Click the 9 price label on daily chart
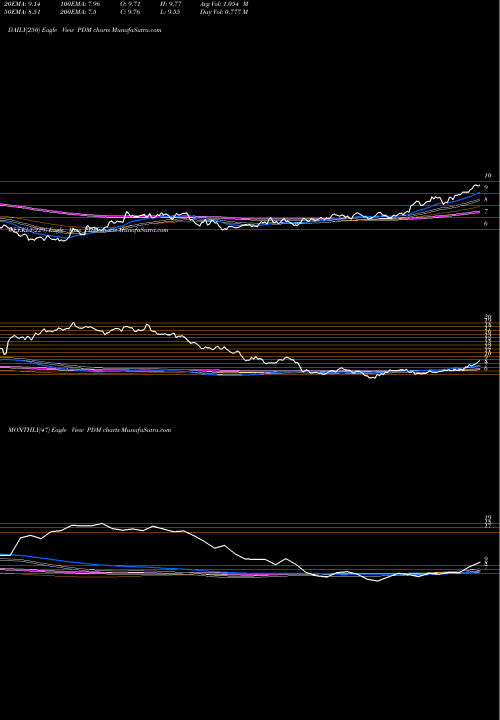This screenshot has width=500, height=720. pyautogui.click(x=486, y=188)
